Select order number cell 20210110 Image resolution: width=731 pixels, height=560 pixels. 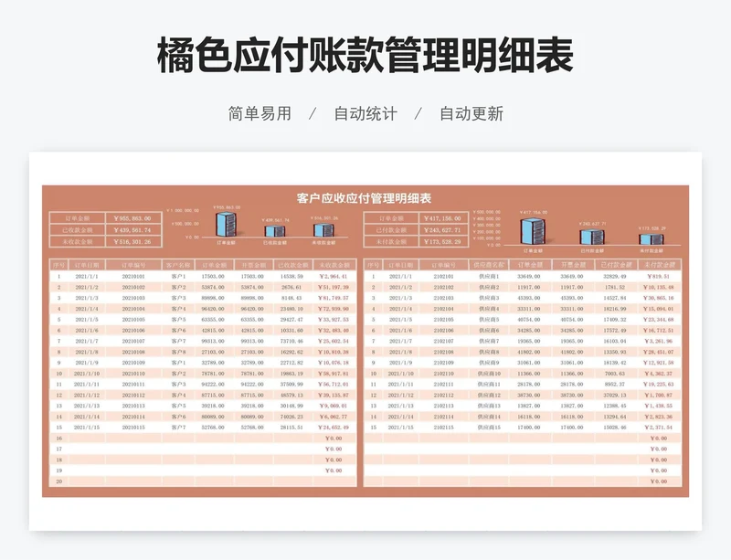(133, 374)
